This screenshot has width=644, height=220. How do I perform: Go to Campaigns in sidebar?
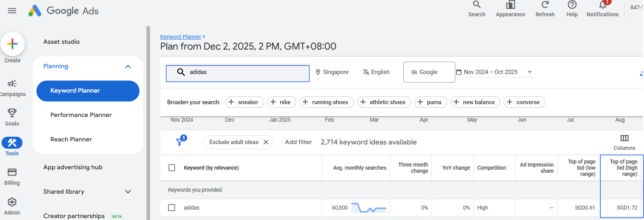(x=12, y=88)
